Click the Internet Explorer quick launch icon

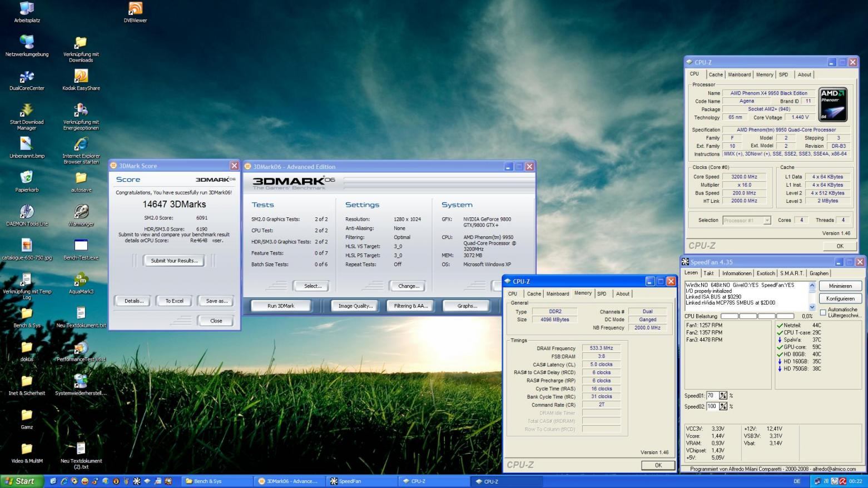64,481
